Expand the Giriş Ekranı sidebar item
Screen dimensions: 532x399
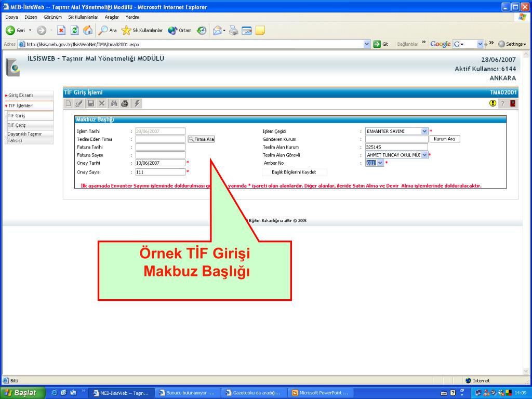click(x=21, y=95)
